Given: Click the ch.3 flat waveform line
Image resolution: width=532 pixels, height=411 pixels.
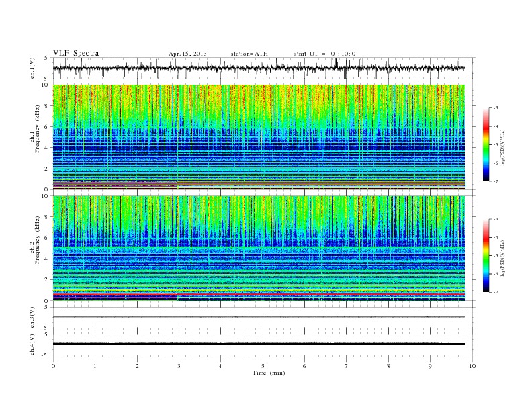Looking at the screenshot, I should (259, 317).
